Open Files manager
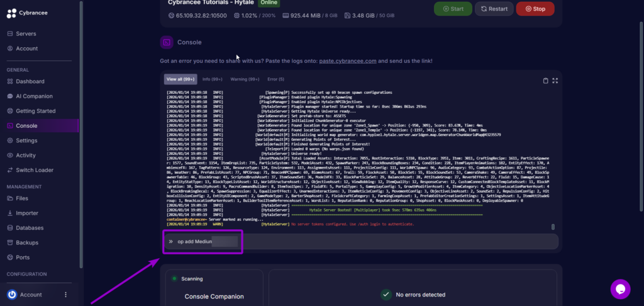Screen dimensions: 644x306 tap(22, 198)
